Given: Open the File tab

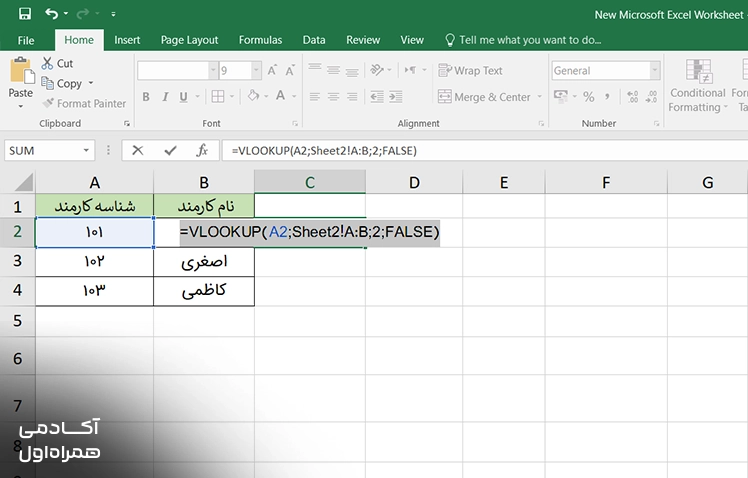Looking at the screenshot, I should point(26,40).
